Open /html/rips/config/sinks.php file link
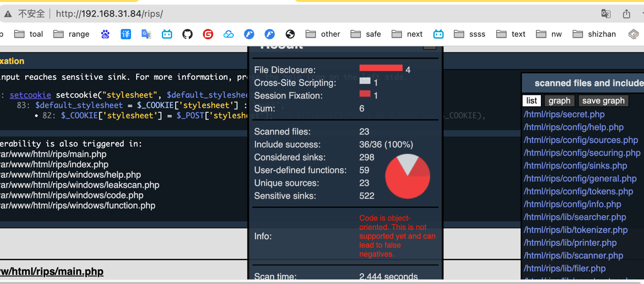 pos(575,166)
